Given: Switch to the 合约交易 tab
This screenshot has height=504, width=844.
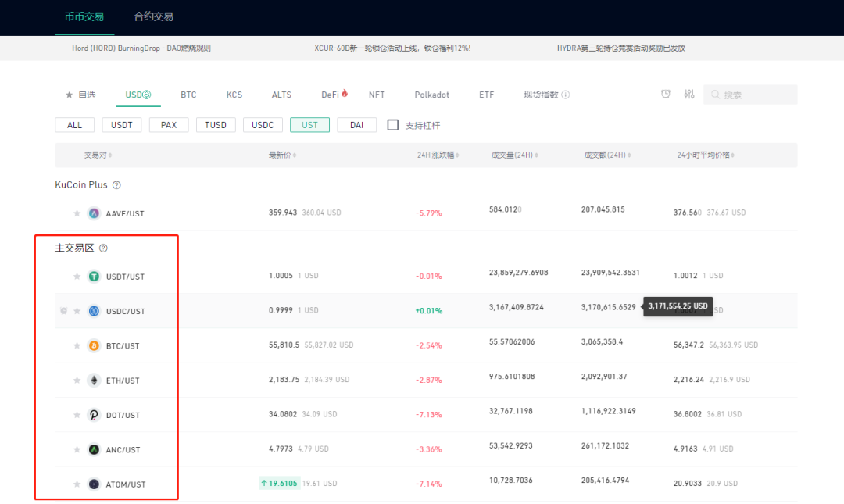Looking at the screenshot, I should (153, 16).
